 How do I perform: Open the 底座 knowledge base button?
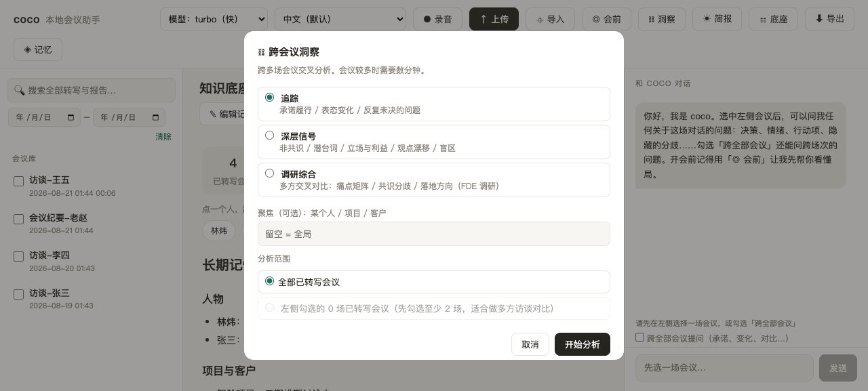[774, 19]
